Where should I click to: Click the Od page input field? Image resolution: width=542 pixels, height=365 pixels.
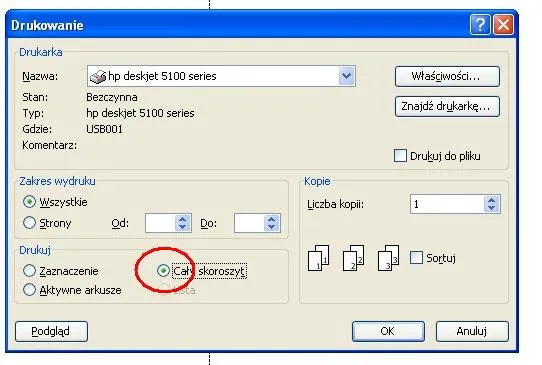tap(161, 223)
